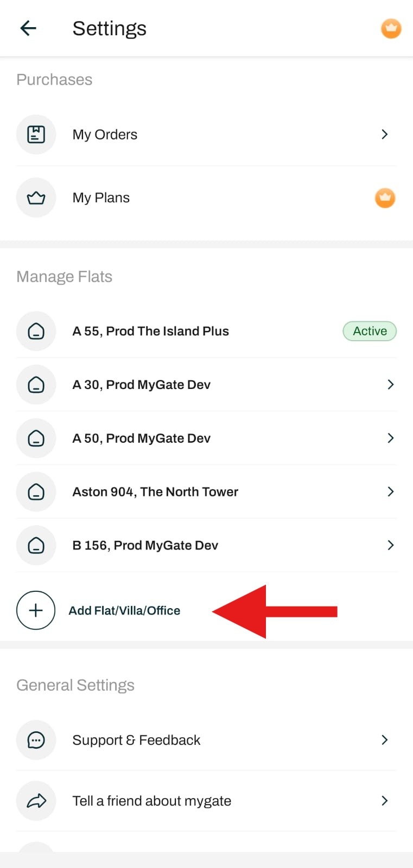Tap the home icon for A 55 flat

point(36,331)
